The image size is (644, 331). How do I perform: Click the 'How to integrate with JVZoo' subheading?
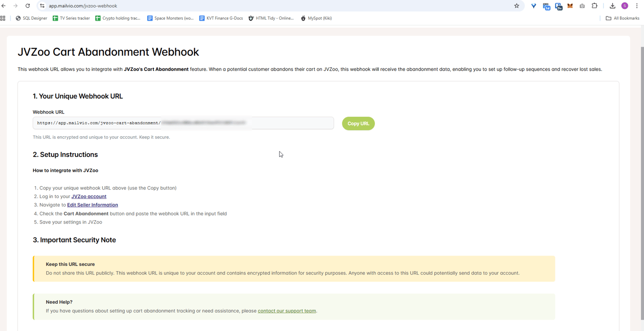[x=66, y=171]
